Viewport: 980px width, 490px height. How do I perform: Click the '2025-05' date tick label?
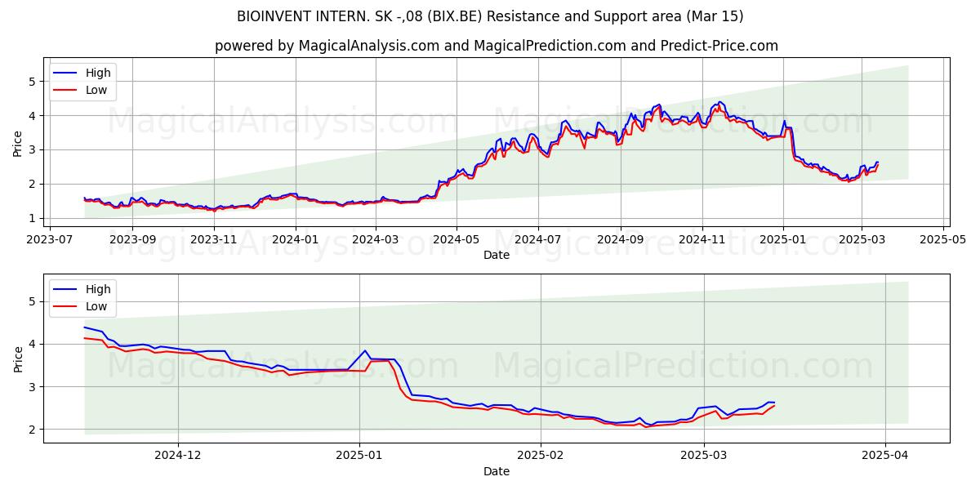tap(943, 240)
